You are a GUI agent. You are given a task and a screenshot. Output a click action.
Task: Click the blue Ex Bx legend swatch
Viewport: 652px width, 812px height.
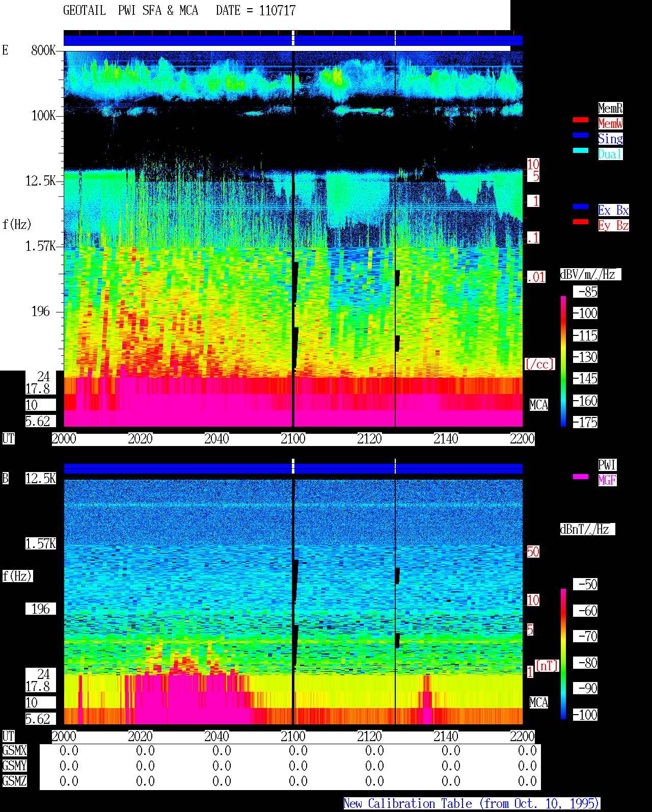pyautogui.click(x=581, y=206)
